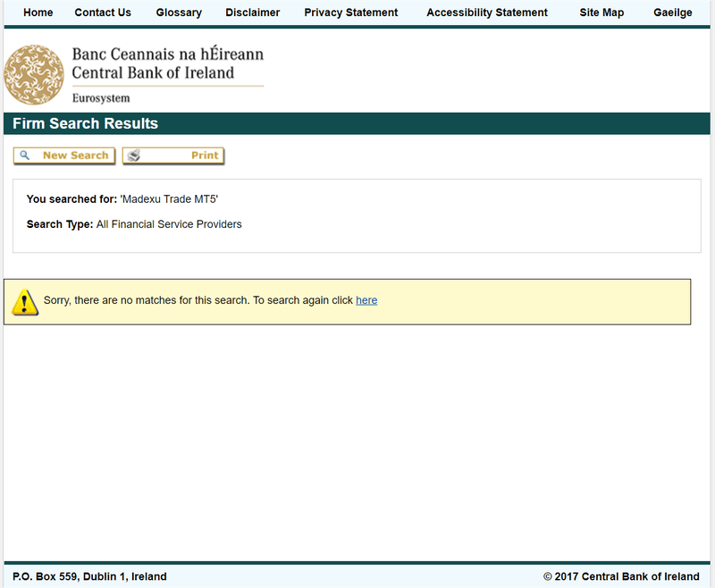Click the printer icon
The width and height of the screenshot is (715, 588).
[133, 155]
